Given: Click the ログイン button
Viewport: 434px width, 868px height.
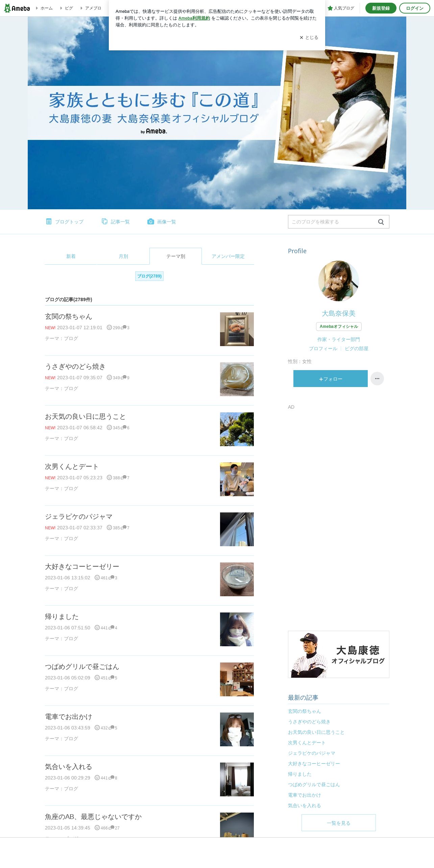Looking at the screenshot, I should click(414, 8).
